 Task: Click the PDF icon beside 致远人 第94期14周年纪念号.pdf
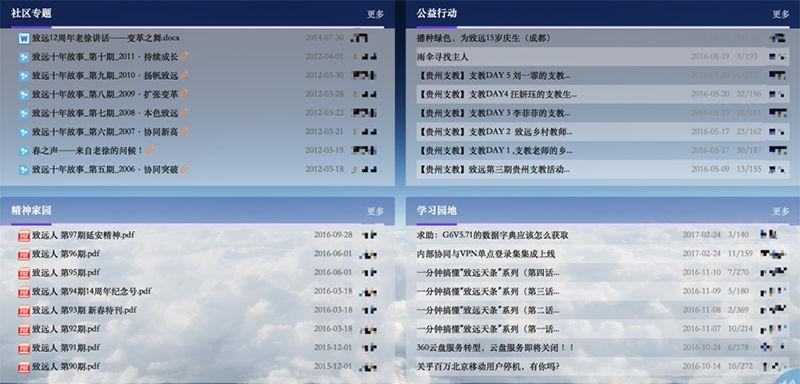[24, 292]
